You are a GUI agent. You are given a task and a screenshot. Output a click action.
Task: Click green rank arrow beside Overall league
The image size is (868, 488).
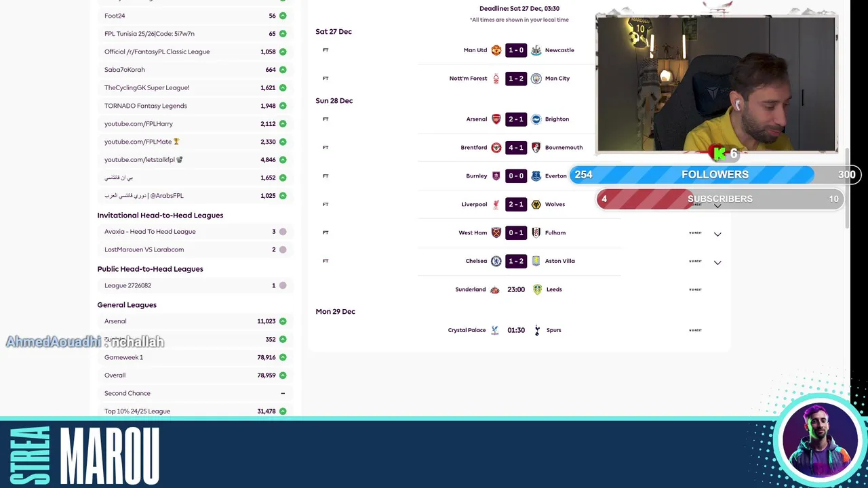point(283,375)
